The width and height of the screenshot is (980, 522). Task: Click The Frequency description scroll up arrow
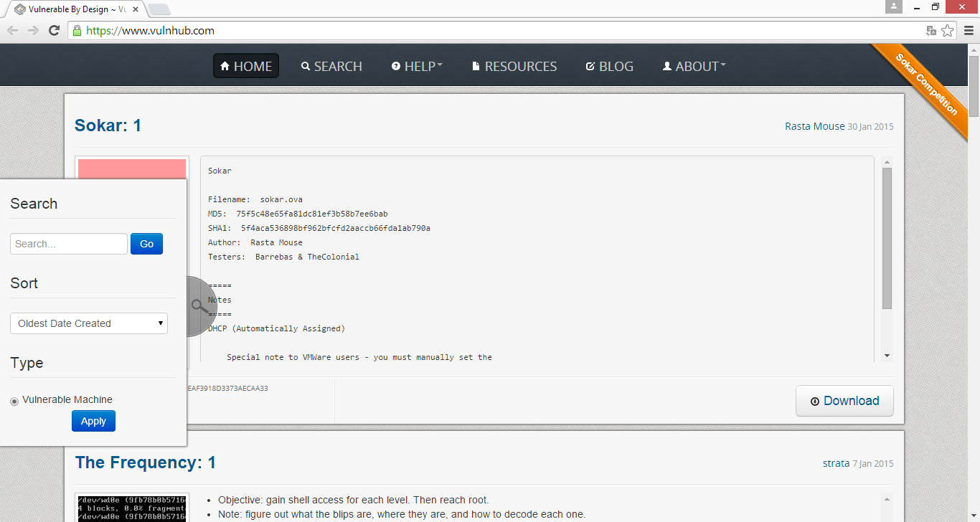click(887, 499)
